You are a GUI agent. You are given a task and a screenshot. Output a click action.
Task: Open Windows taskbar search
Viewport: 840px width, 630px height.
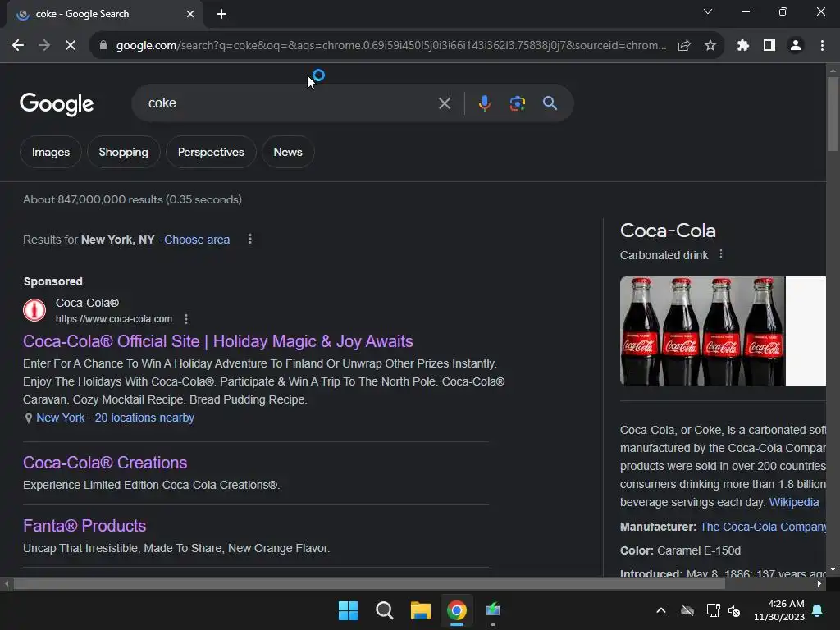pyautogui.click(x=385, y=610)
